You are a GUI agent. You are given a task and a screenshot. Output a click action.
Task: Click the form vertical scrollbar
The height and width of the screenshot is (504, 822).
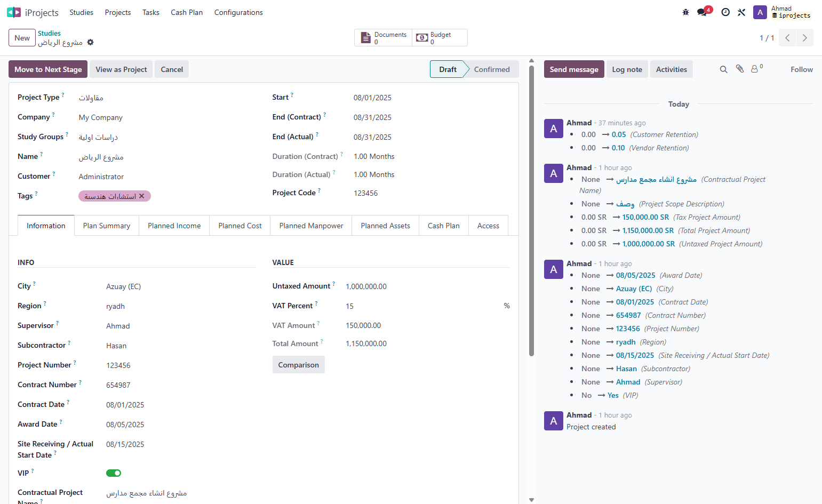click(x=531, y=211)
